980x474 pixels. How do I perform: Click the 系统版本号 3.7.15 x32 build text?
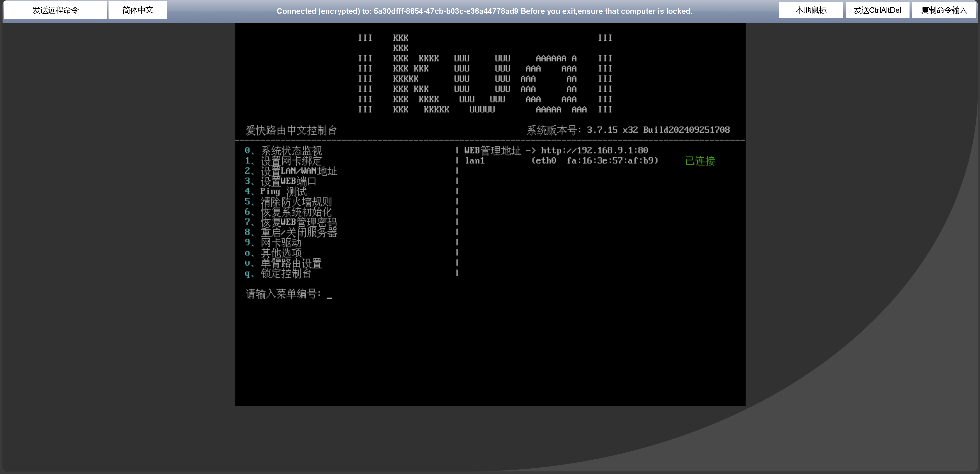tap(628, 130)
